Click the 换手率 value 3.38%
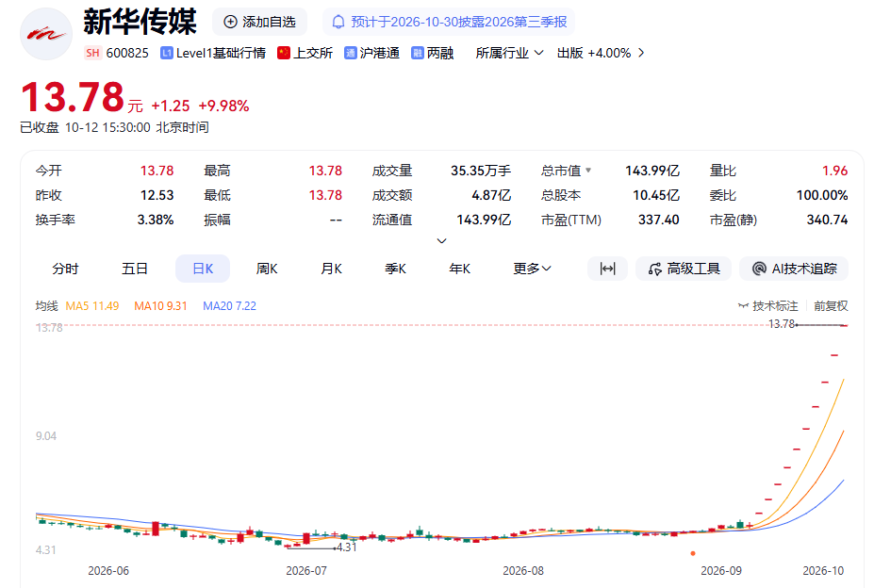Image resolution: width=874 pixels, height=588 pixels. tap(156, 220)
